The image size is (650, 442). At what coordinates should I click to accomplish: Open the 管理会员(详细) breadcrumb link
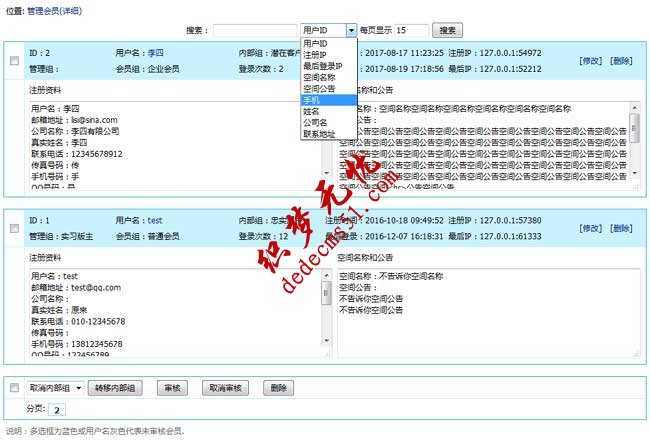click(x=54, y=11)
